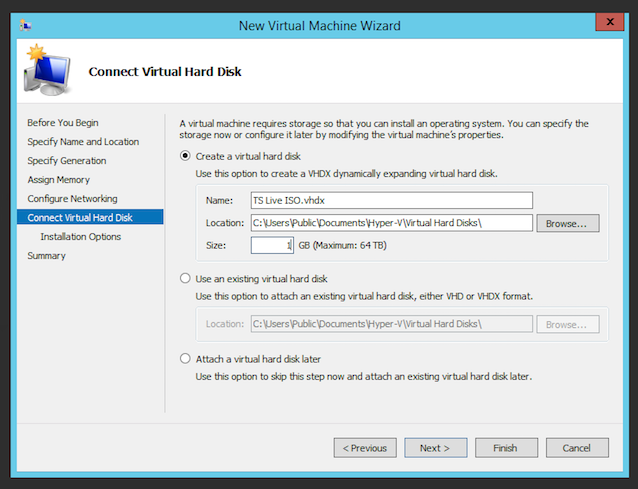
Task: Jump to Specify Generation step
Action: tap(67, 161)
